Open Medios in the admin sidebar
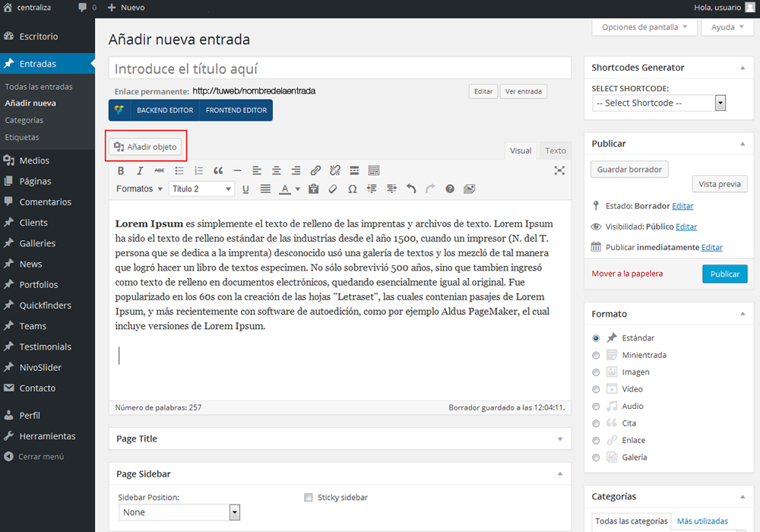 pos(34,160)
